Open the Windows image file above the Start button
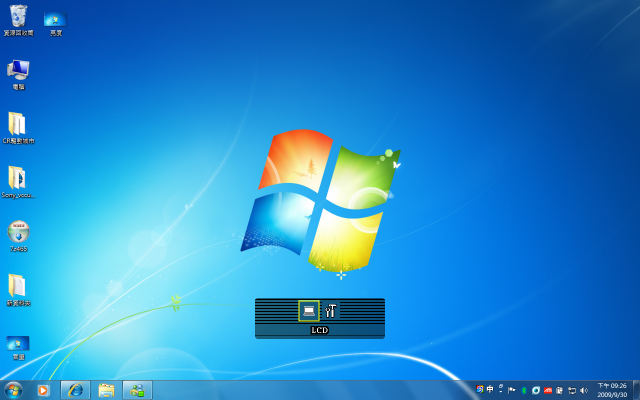The height and width of the screenshot is (400, 640). tap(18, 348)
